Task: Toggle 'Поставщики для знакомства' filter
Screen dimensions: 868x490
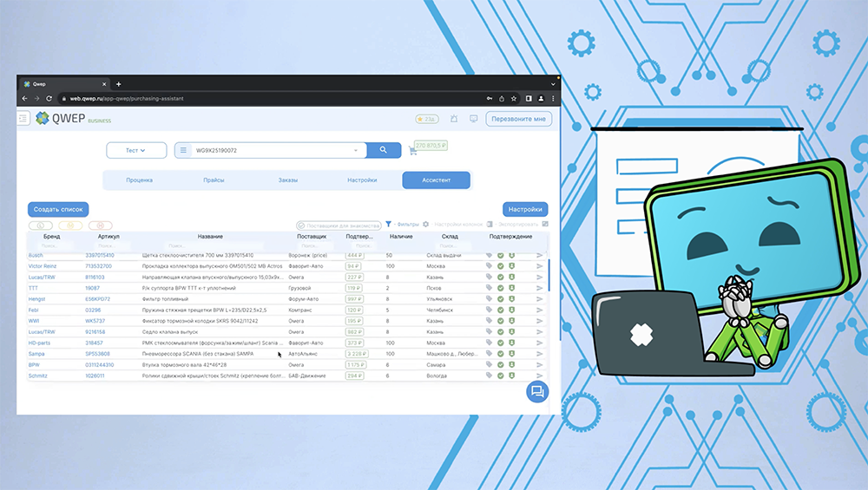Action: point(339,225)
